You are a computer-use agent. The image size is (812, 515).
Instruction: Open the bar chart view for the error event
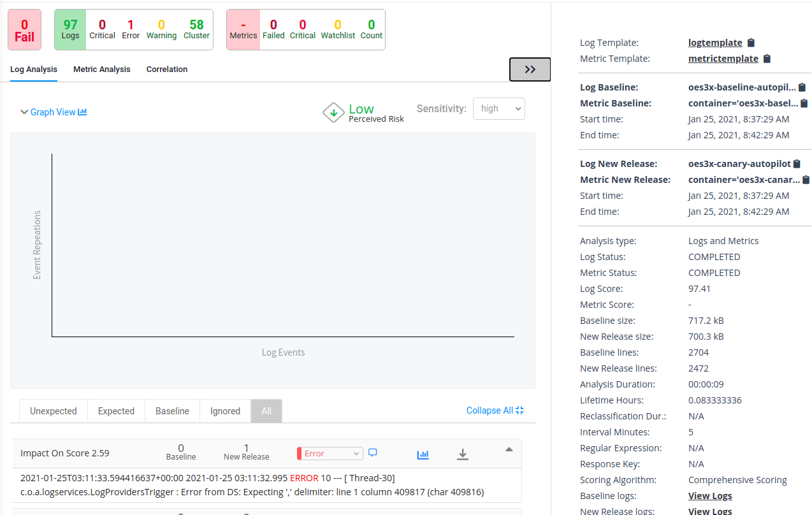coord(423,454)
